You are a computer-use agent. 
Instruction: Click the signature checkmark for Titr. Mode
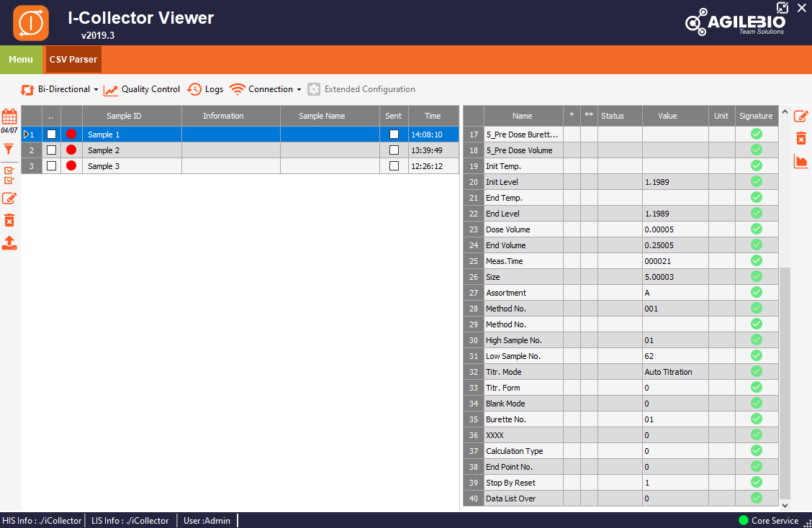pos(757,372)
